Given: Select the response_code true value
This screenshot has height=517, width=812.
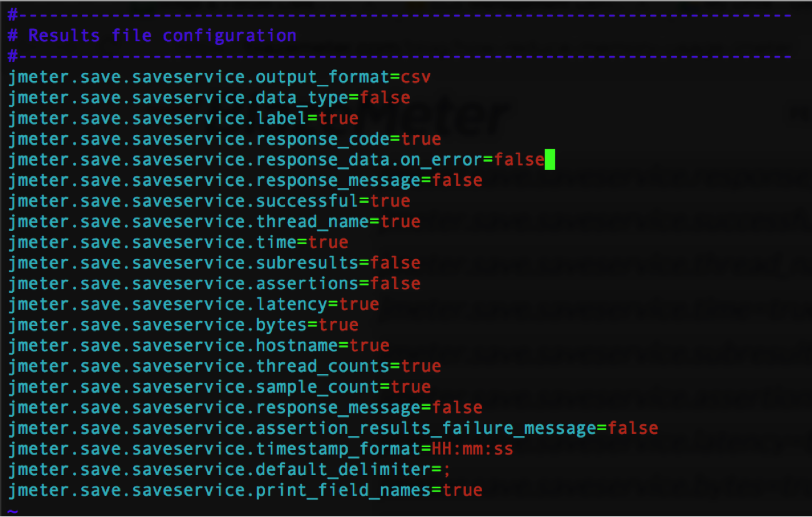Looking at the screenshot, I should coord(421,139).
